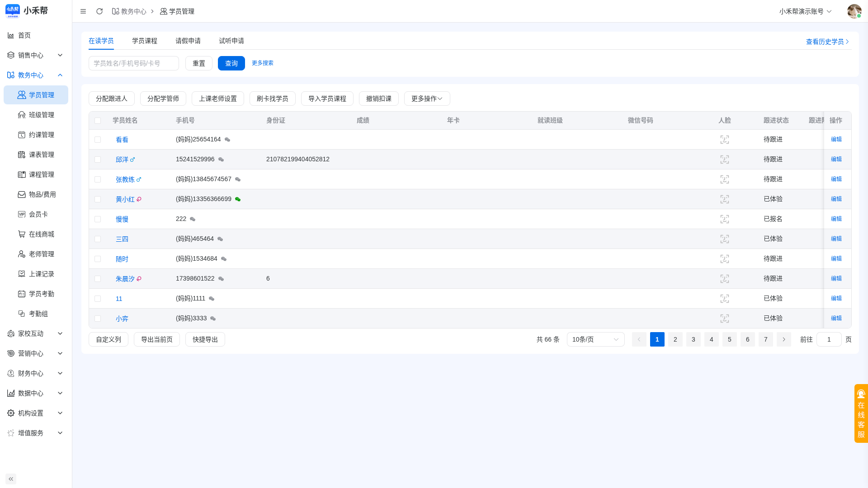Click WeChat icon beside 15241529996

click(x=221, y=160)
